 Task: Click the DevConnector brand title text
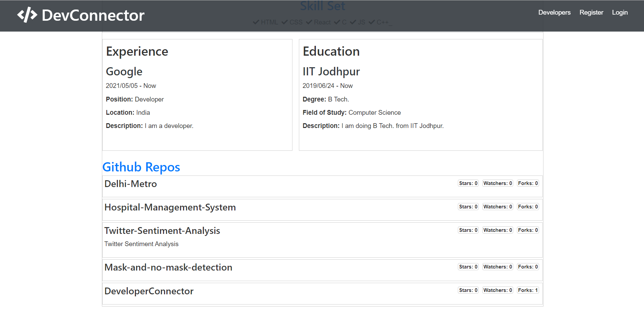[x=93, y=15]
